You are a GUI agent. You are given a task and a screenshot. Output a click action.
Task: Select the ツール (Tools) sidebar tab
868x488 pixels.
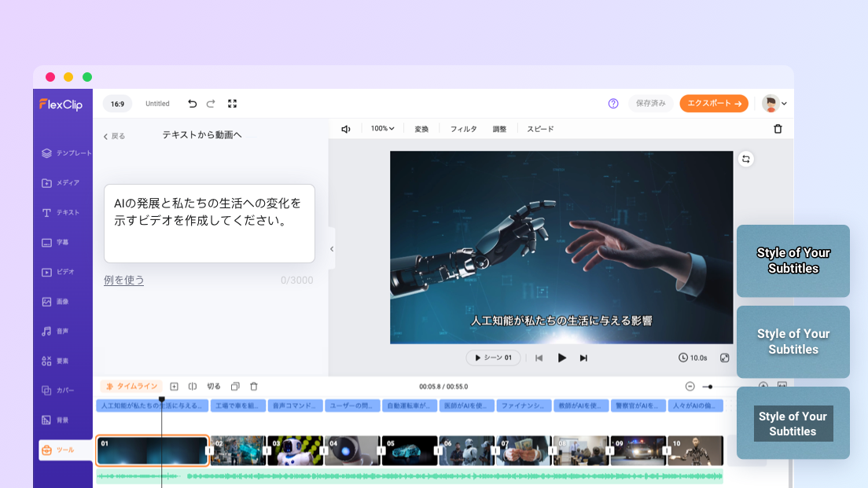coord(65,449)
